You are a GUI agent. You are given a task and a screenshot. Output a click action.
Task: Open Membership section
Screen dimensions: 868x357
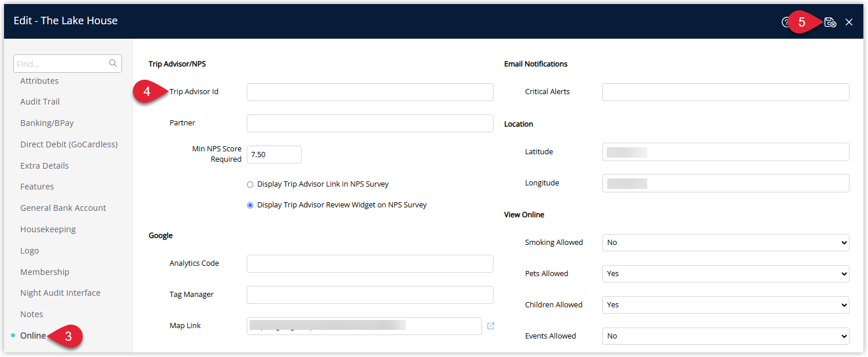44,272
